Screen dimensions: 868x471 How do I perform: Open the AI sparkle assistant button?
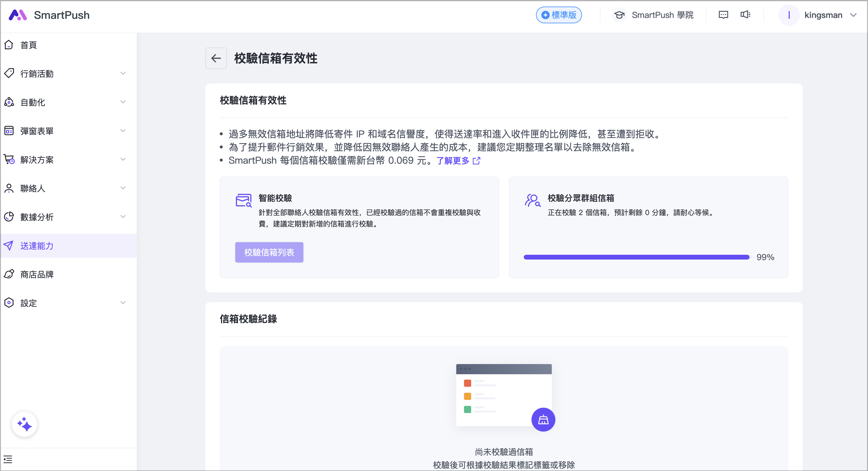point(24,424)
